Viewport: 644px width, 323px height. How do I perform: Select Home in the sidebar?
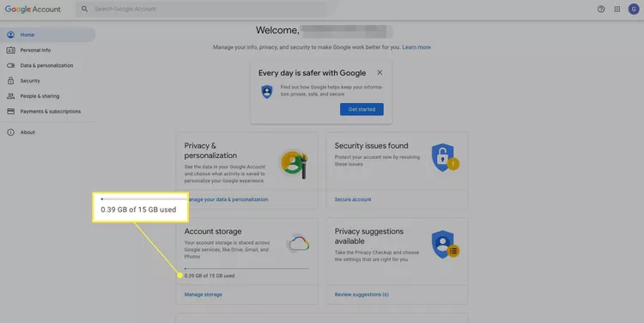pyautogui.click(x=47, y=35)
